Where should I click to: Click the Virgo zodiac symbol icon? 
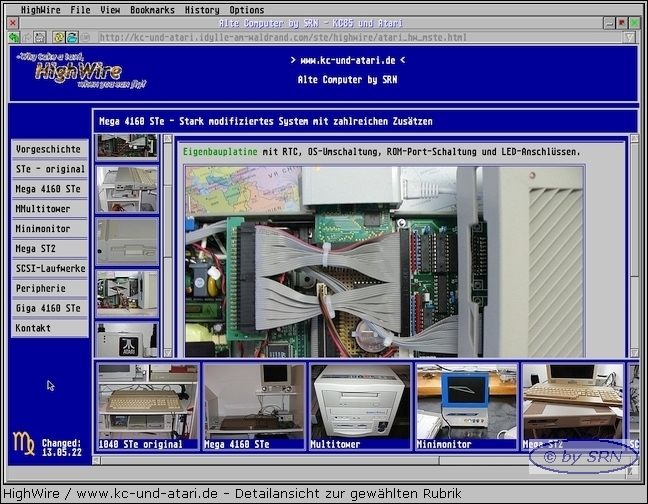[x=23, y=444]
